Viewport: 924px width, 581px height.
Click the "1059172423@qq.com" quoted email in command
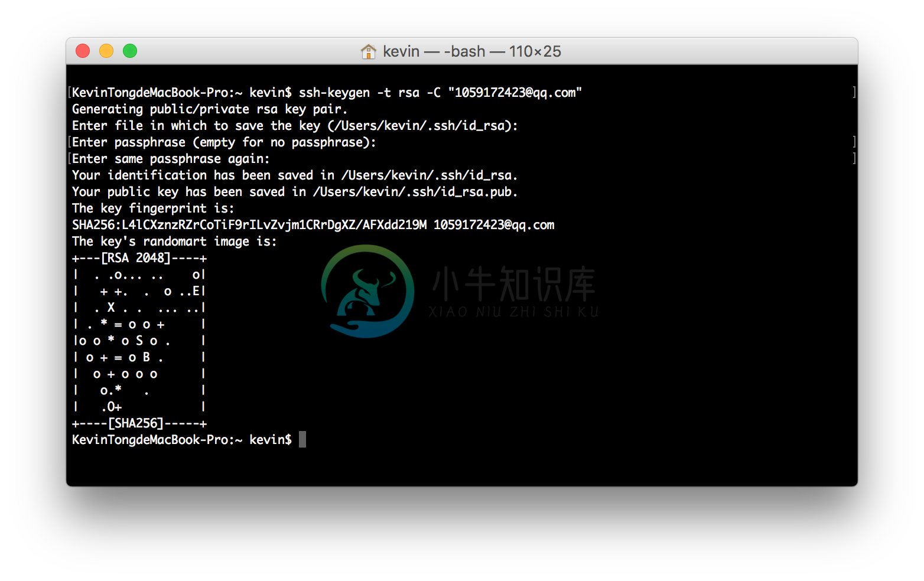point(515,93)
